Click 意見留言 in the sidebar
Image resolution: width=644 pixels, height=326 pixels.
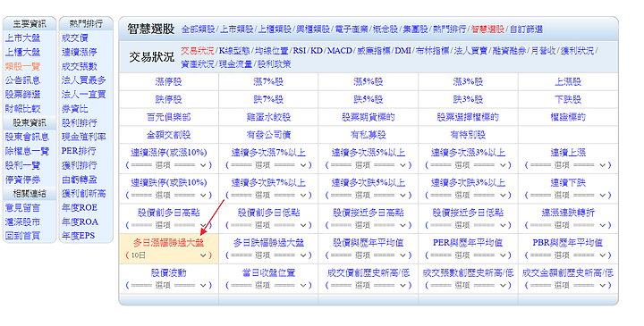[22, 207]
